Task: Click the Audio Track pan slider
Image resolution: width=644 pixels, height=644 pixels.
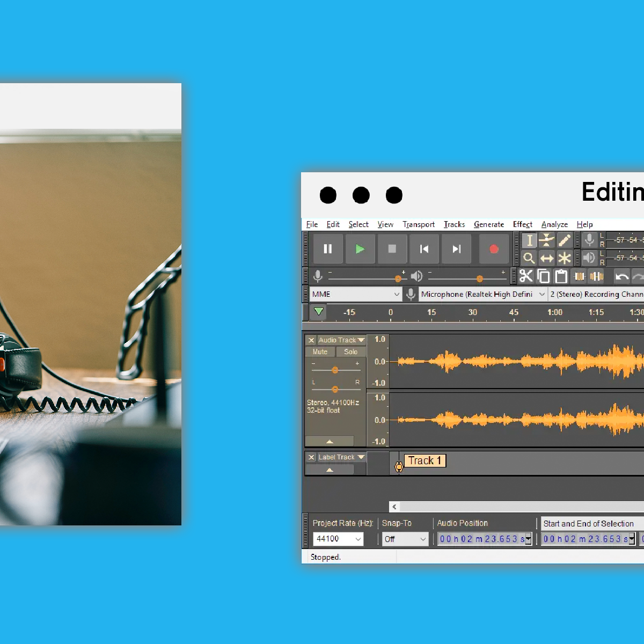Action: (335, 389)
